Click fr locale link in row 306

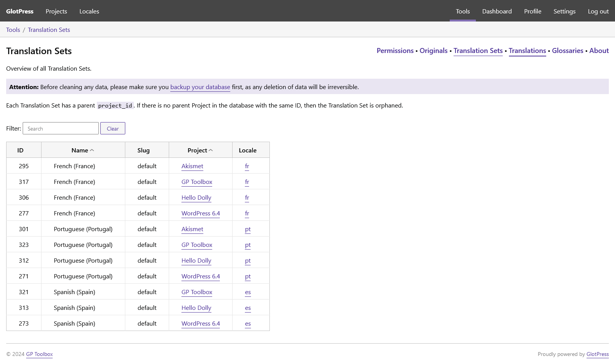(247, 197)
